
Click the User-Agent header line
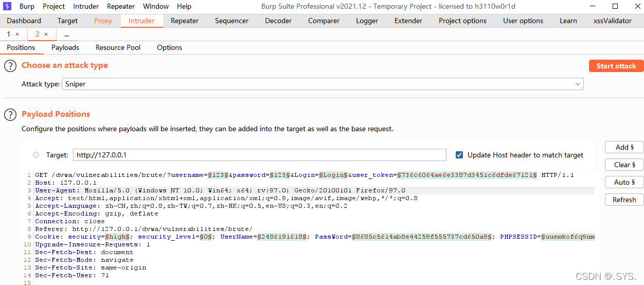click(x=220, y=190)
